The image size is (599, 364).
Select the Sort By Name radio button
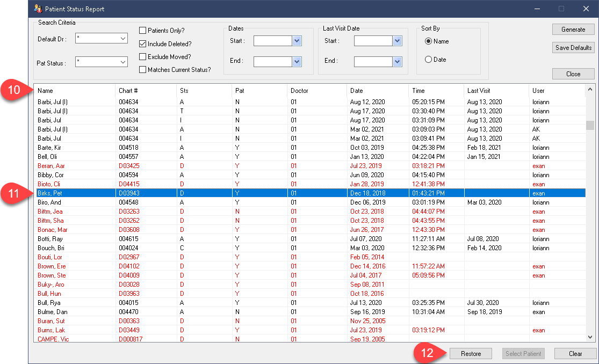pos(428,41)
